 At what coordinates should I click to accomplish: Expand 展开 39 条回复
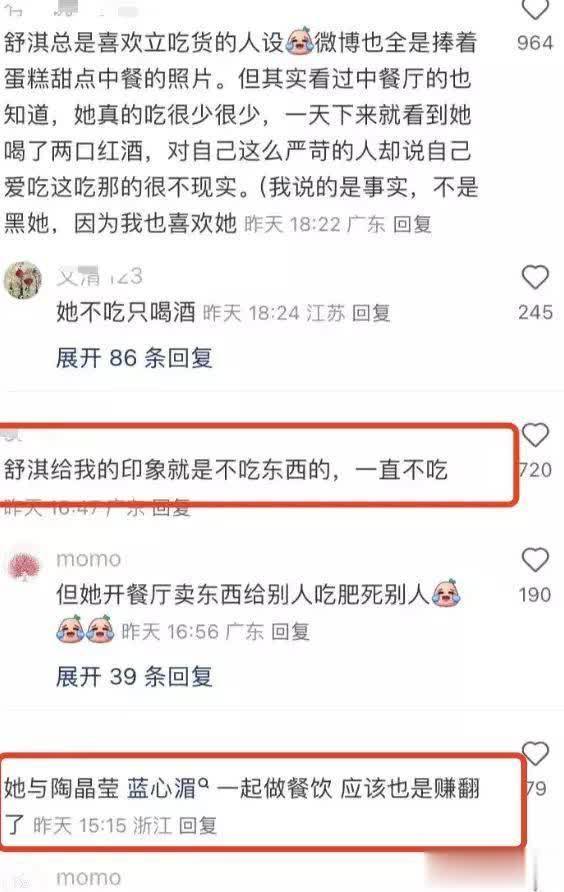pos(134,676)
